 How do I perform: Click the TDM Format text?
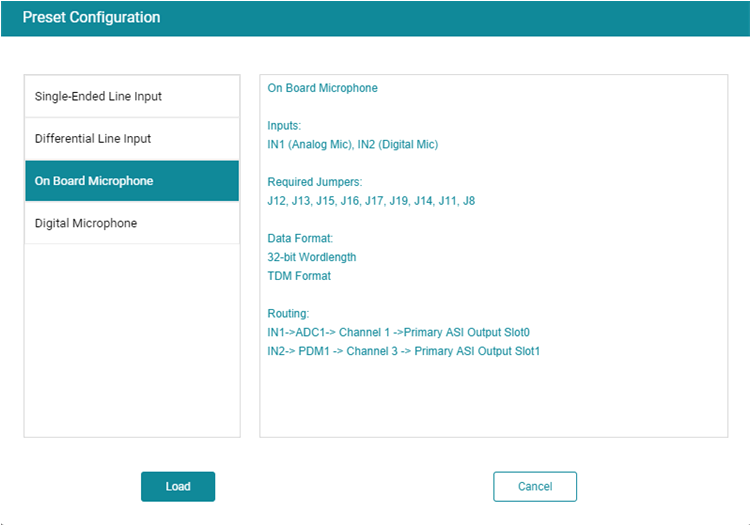299,276
